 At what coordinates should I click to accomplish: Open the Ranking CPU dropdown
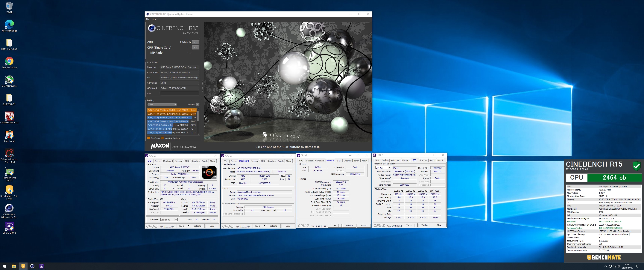[x=162, y=105]
